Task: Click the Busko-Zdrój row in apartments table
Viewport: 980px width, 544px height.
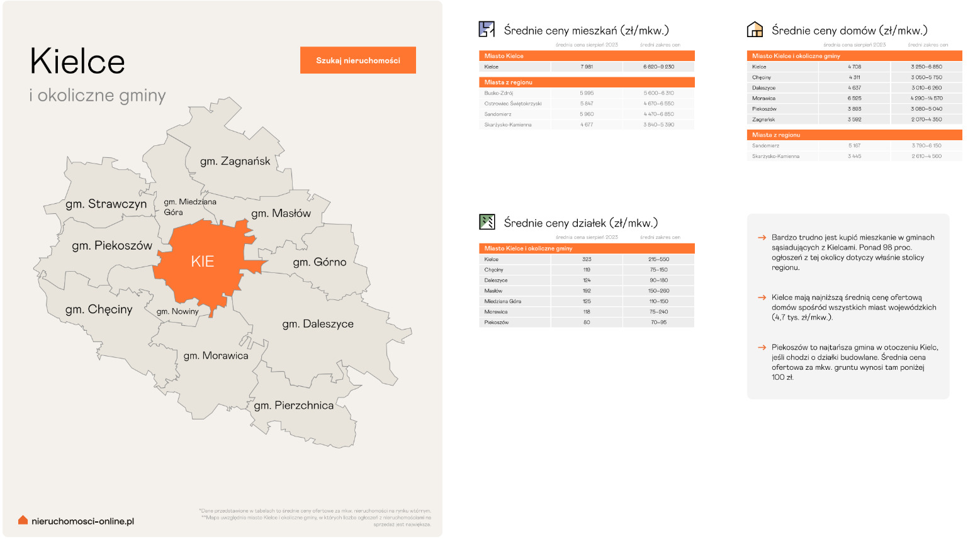Action: point(586,93)
